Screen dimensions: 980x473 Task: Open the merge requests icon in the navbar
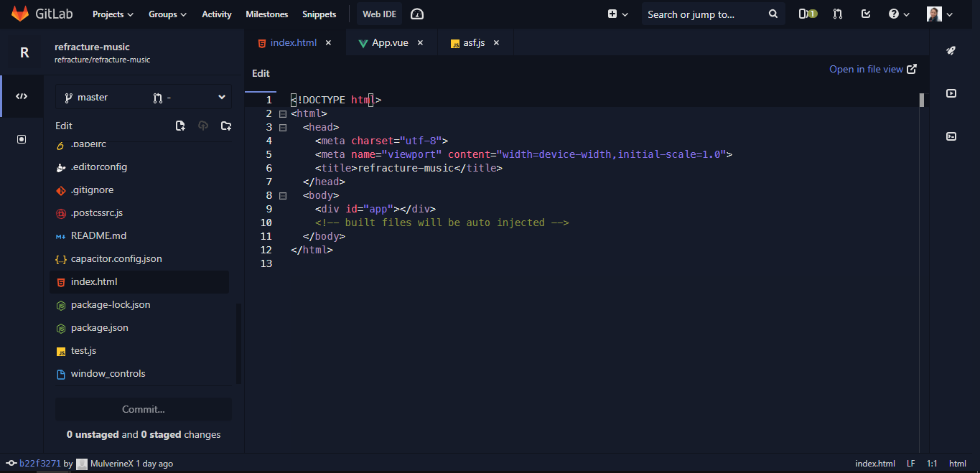tap(837, 14)
